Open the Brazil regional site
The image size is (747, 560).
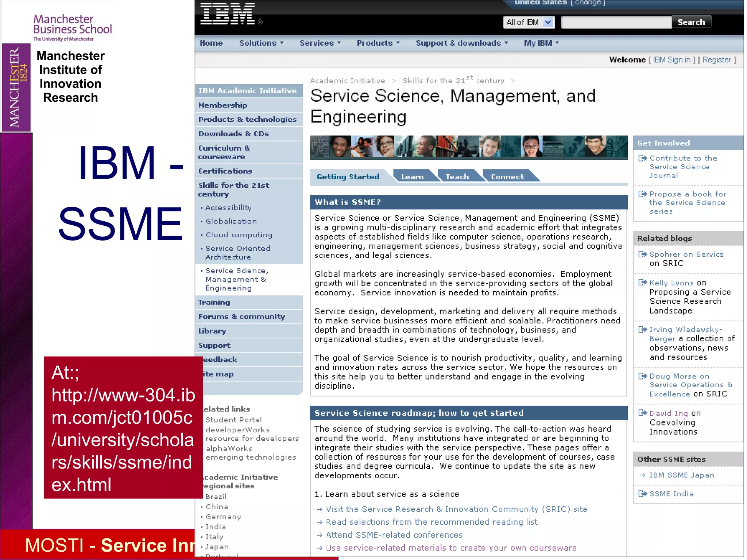click(x=216, y=497)
